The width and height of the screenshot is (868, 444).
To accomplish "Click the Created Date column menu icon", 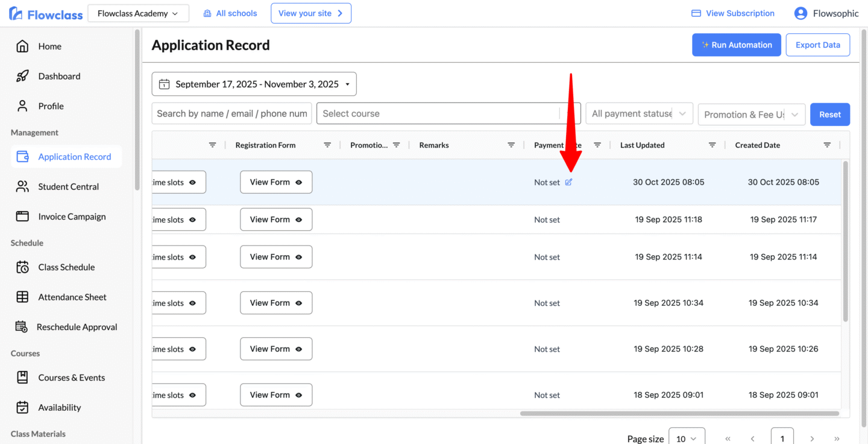I will [827, 145].
